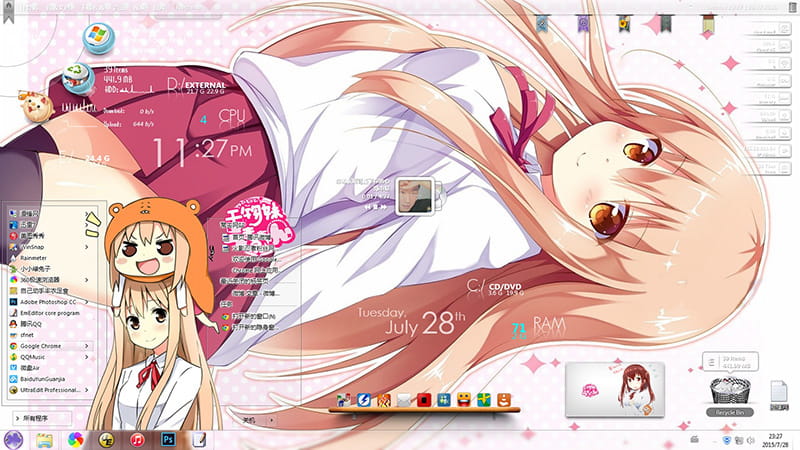The height and width of the screenshot is (450, 800).
Task: Open shutdown options arrow next to 关机
Action: [x=271, y=420]
